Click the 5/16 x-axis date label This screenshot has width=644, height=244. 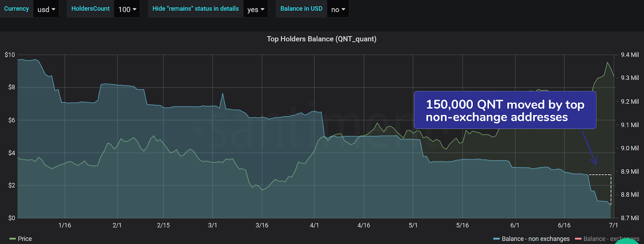pos(462,225)
